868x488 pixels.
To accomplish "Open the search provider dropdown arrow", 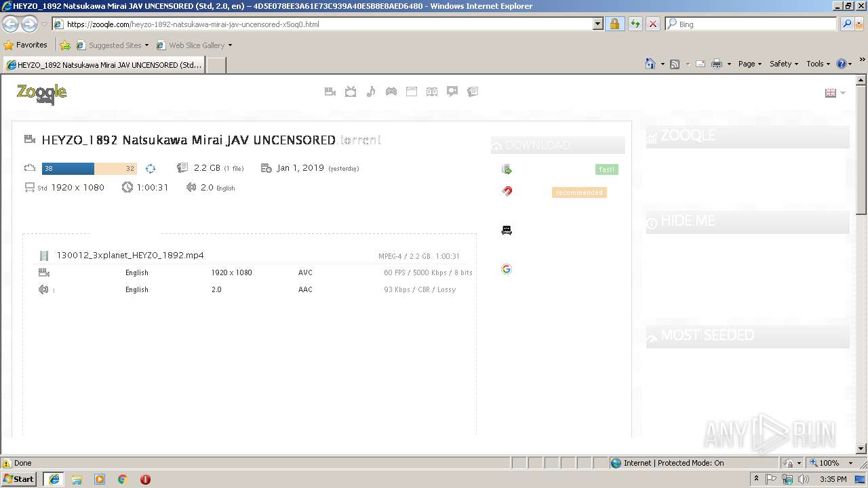I will [860, 24].
